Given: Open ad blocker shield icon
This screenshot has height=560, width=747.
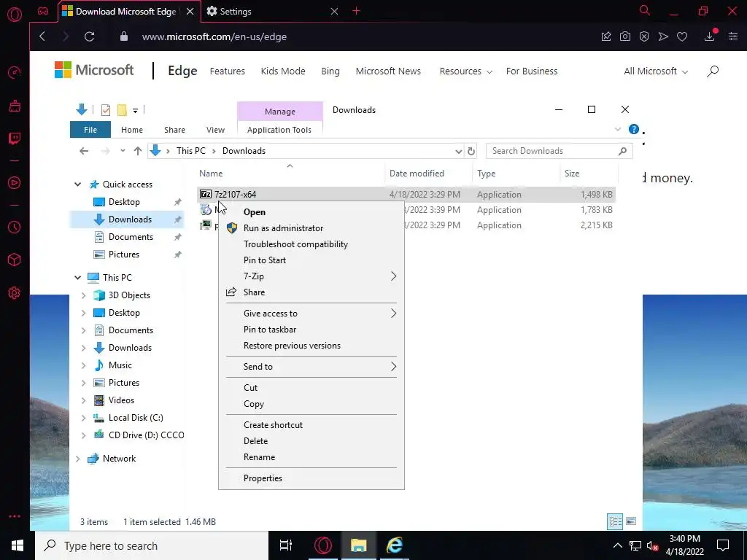Looking at the screenshot, I should pyautogui.click(x=644, y=36).
